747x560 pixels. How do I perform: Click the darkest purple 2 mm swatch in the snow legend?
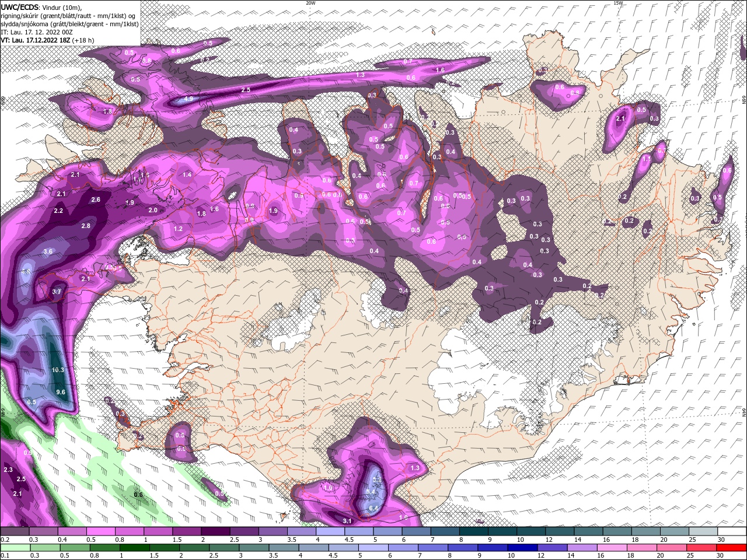tap(215, 531)
